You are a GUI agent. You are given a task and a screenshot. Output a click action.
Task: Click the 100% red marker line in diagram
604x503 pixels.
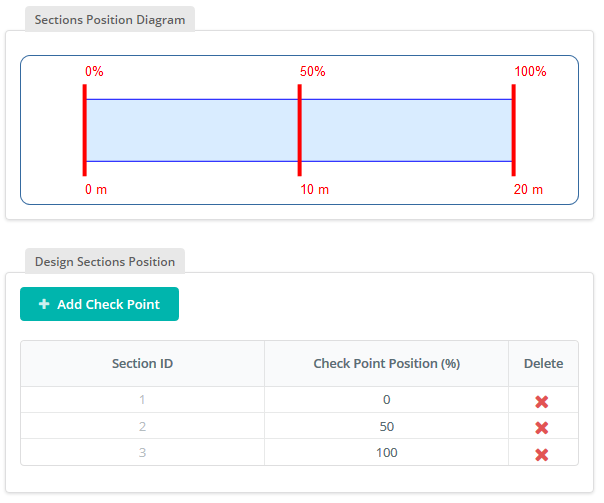pos(513,130)
